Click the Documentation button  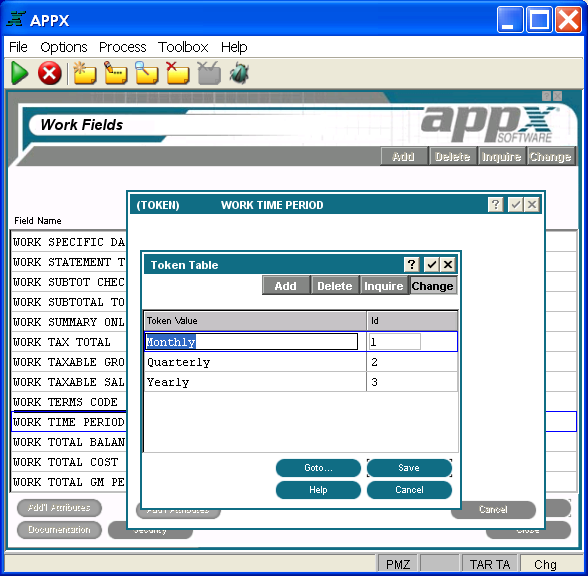point(59,530)
